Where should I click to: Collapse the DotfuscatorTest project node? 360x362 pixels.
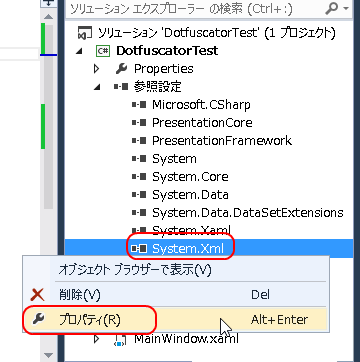tap(78, 51)
